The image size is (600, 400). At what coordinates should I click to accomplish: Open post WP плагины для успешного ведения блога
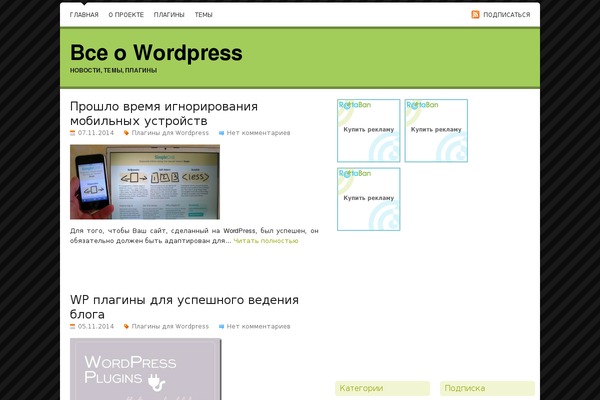coord(184,307)
